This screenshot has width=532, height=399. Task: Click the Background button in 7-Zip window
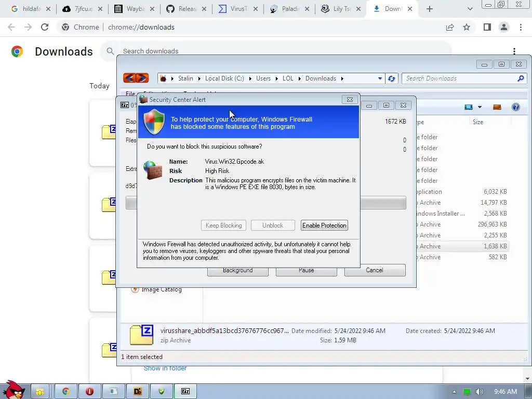click(238, 271)
